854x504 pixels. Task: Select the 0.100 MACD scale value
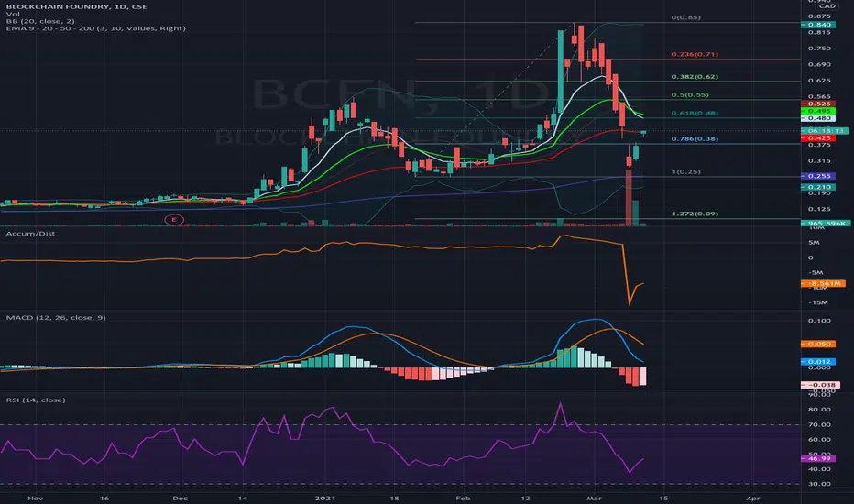[x=819, y=321]
